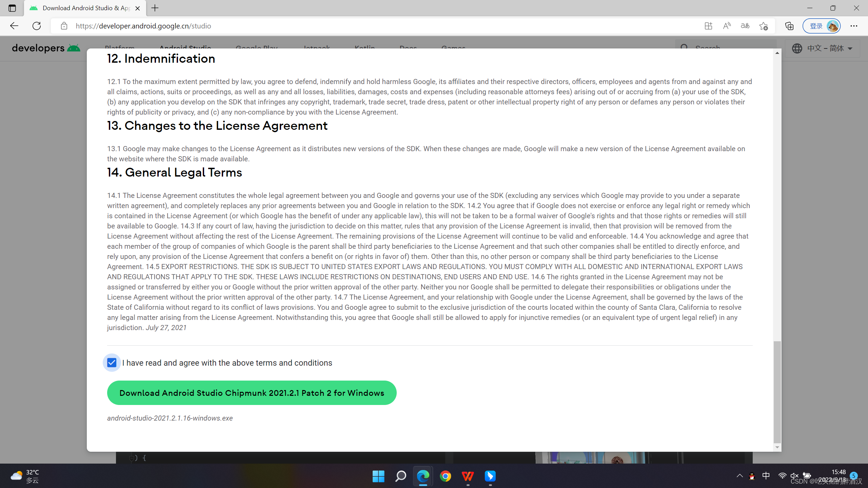868x488 pixels.
Task: Open the read aloud icon in address bar
Action: pyautogui.click(x=727, y=26)
